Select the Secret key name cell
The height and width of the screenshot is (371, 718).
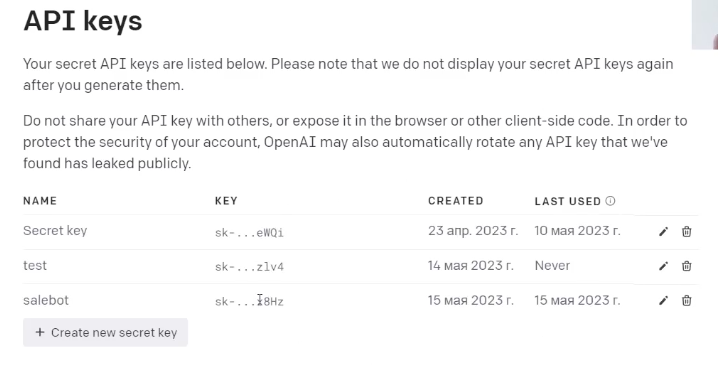point(55,230)
